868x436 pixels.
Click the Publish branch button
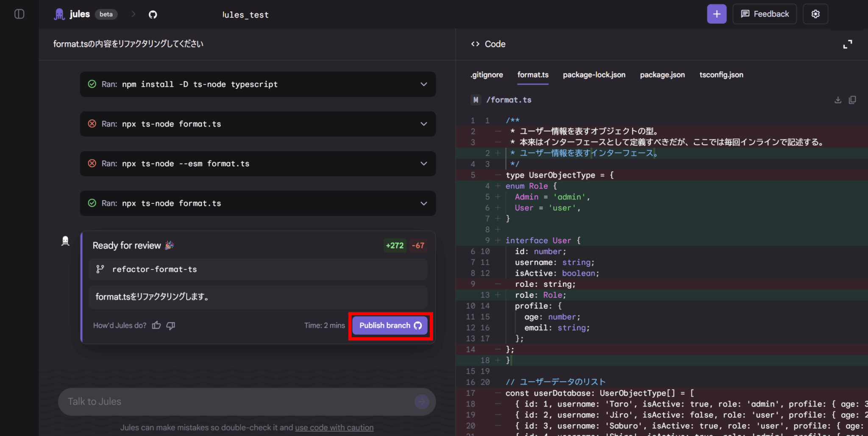pos(390,325)
